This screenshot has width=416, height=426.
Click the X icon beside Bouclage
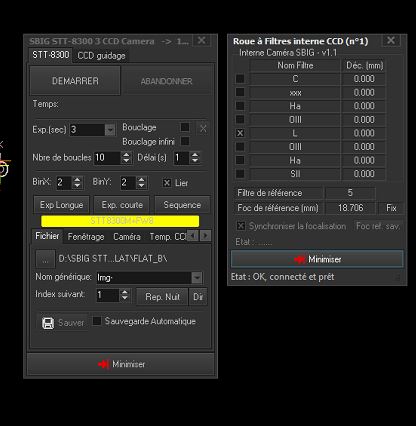click(x=203, y=129)
